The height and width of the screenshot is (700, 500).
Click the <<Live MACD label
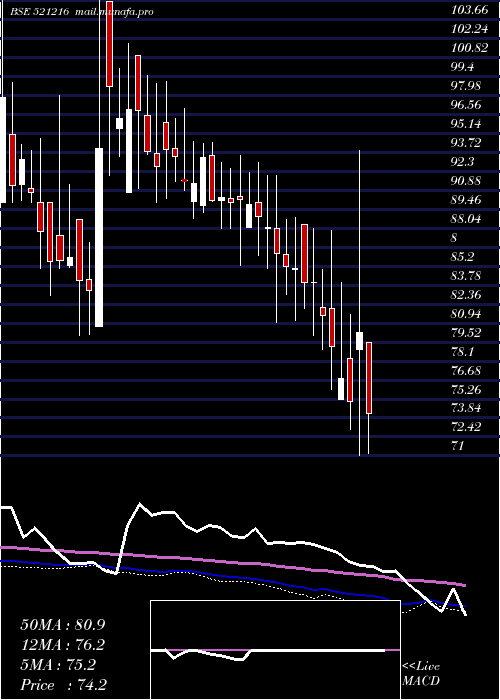click(x=421, y=674)
